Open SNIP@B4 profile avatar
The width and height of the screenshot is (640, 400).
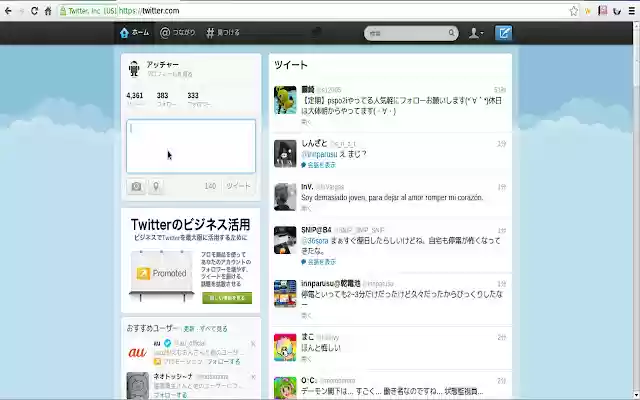point(285,240)
